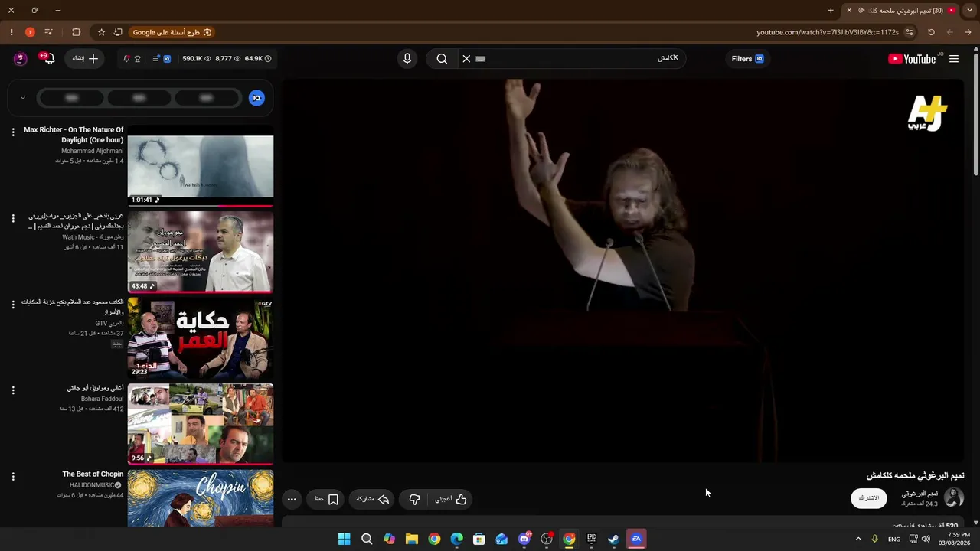The image size is (980, 551).
Task: Share the video via the share button
Action: click(x=373, y=500)
